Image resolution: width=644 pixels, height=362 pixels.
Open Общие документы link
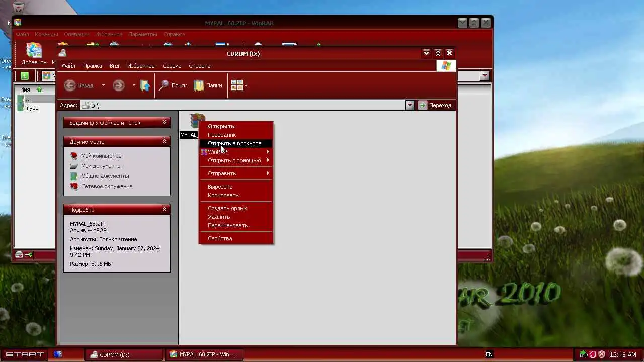[x=105, y=176]
